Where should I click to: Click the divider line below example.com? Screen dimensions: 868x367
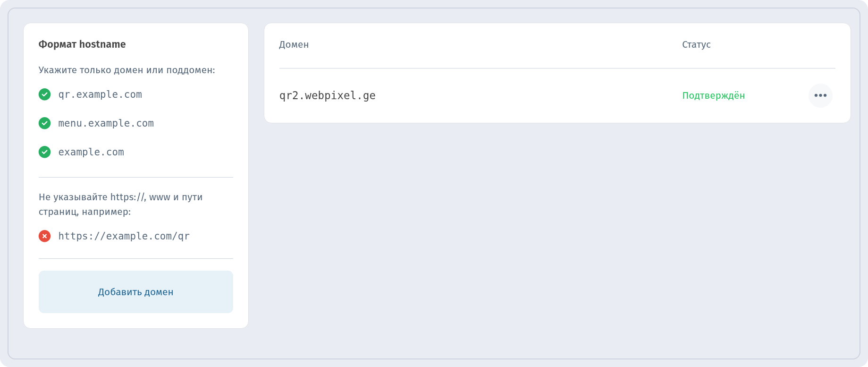[x=136, y=177]
